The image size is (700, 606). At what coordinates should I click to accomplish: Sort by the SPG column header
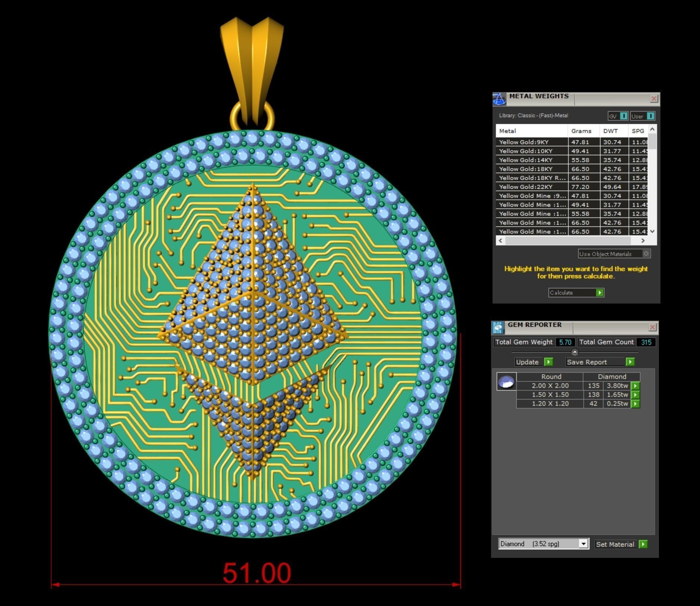coord(638,131)
